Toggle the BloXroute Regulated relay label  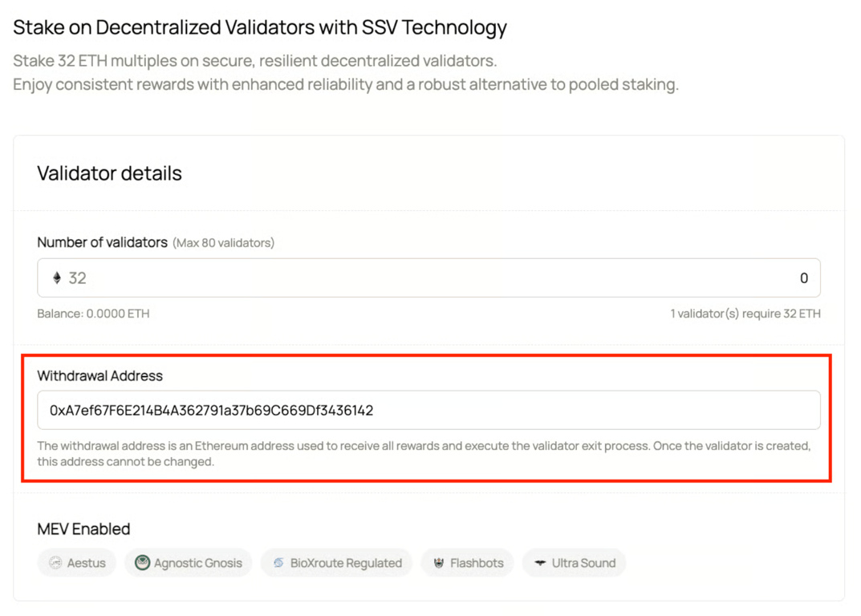coord(346,563)
